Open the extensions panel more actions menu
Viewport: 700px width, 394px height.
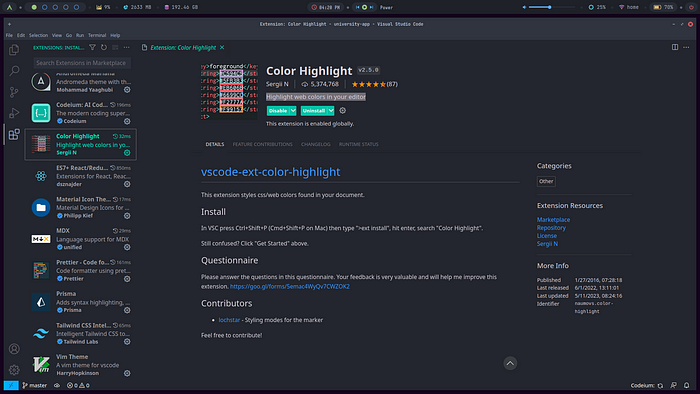tap(127, 47)
